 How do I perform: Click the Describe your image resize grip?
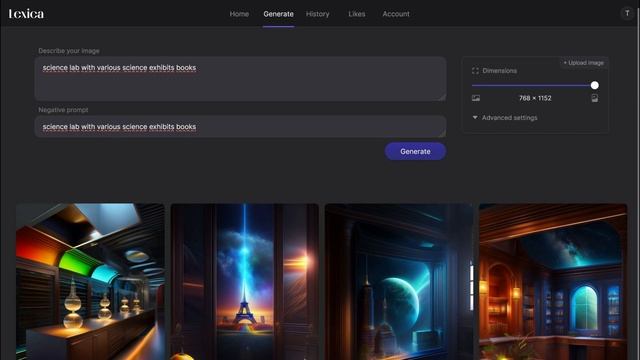click(x=442, y=97)
